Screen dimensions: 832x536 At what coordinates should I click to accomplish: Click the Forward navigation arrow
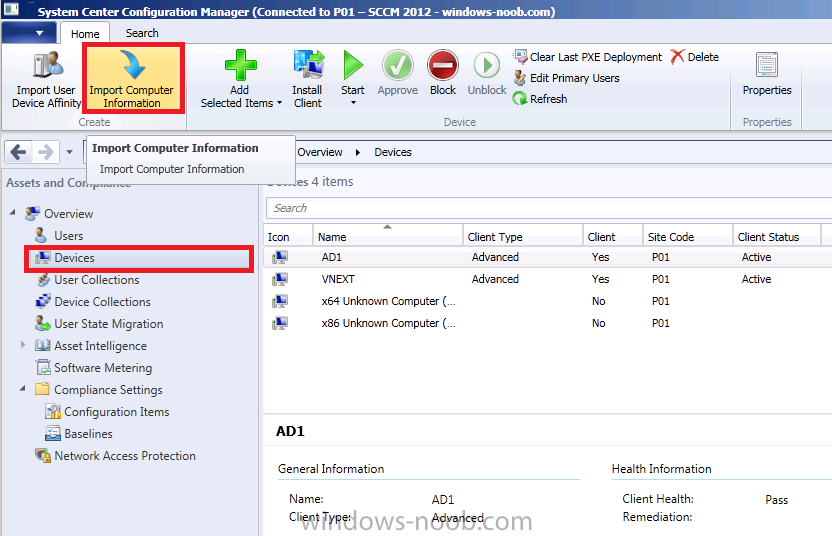[46, 152]
